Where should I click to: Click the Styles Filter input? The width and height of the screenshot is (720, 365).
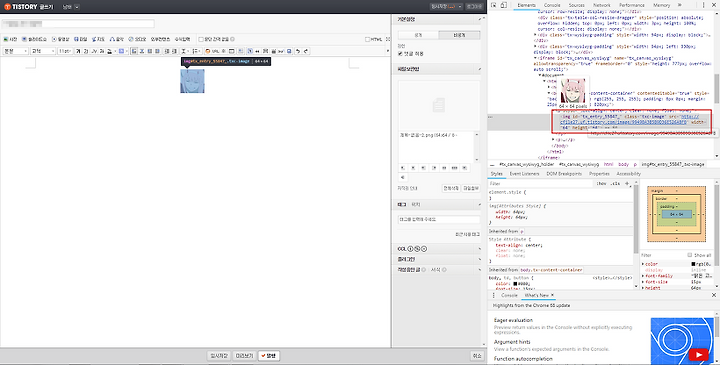[x=541, y=183]
